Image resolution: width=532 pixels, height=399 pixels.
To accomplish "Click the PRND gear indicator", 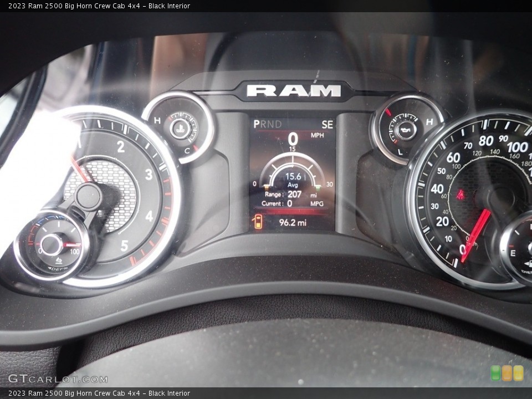I will click(267, 124).
